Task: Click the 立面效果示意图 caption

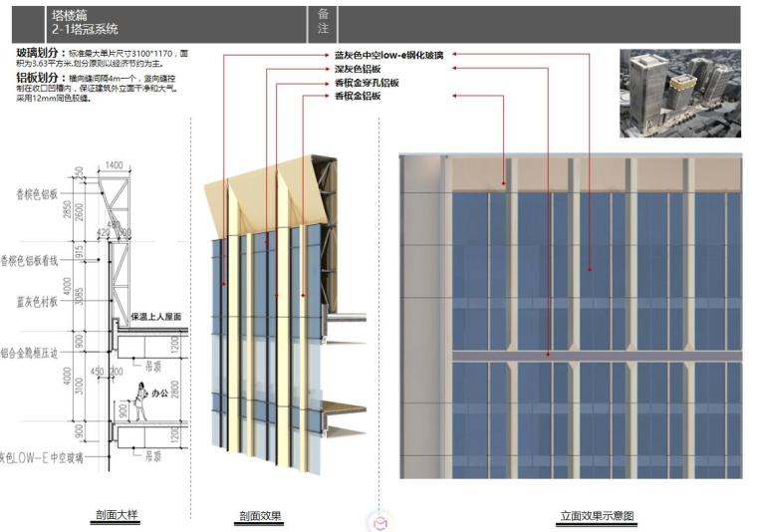Action: (597, 516)
